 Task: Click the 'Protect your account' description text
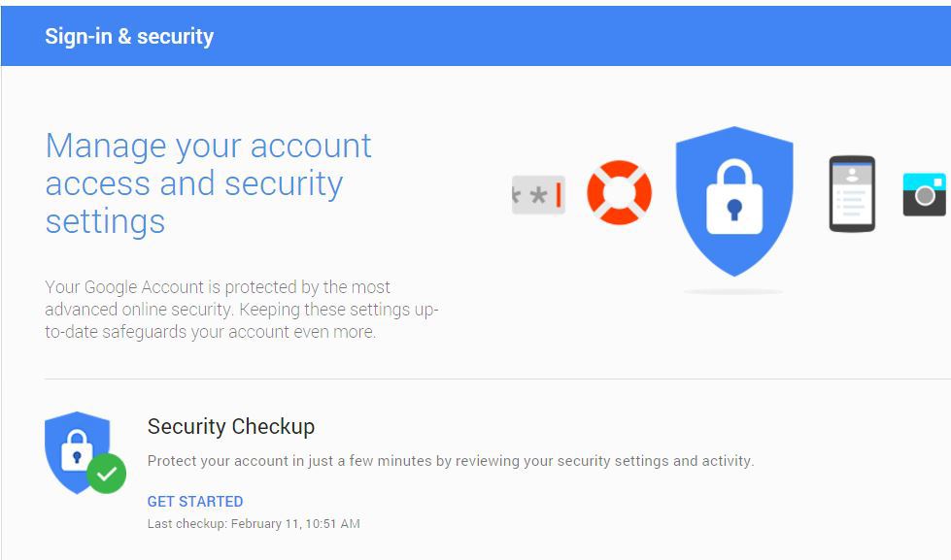(x=451, y=461)
